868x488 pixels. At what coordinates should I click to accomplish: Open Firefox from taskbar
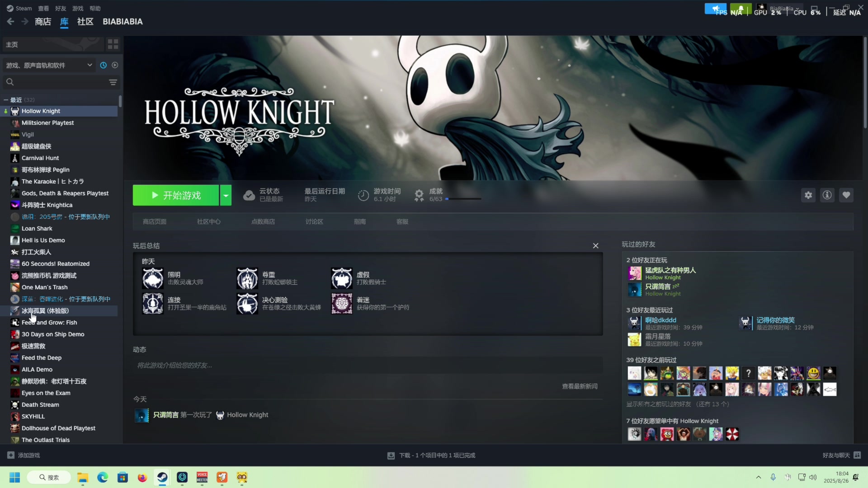point(142,477)
